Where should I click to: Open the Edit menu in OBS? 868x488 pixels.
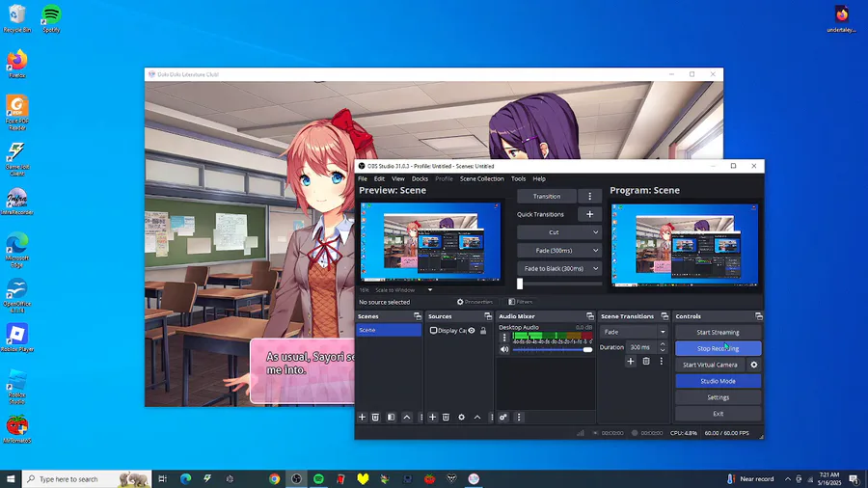point(379,178)
